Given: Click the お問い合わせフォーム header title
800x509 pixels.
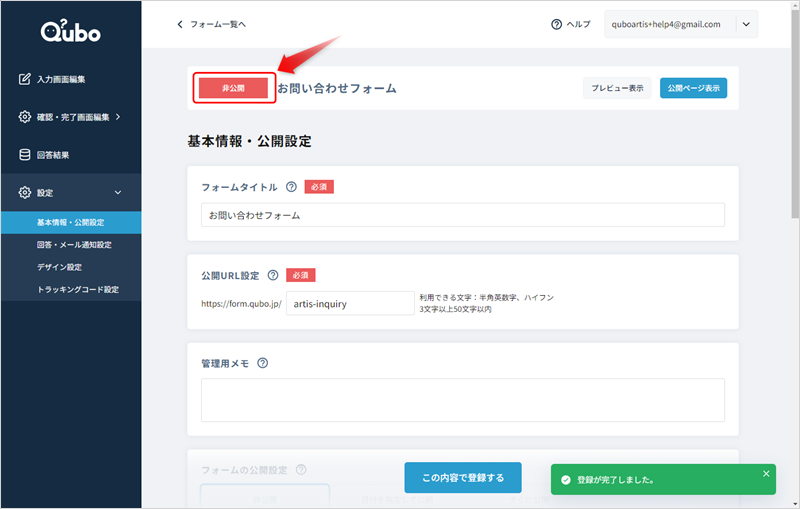Looking at the screenshot, I should tap(337, 88).
